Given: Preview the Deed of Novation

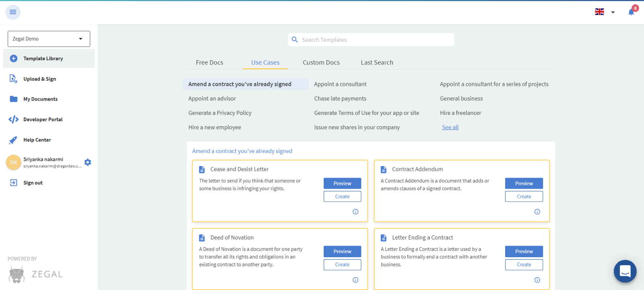Looking at the screenshot, I should (x=342, y=252).
